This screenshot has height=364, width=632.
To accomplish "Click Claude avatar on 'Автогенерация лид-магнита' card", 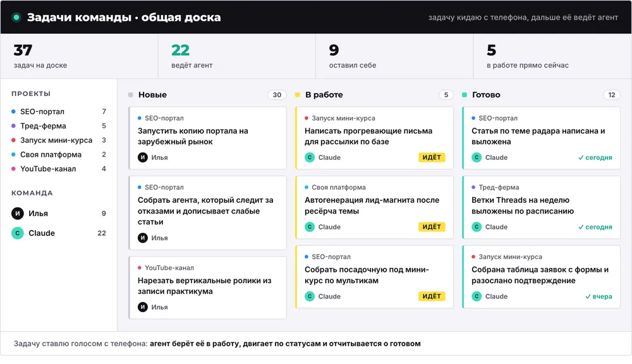I will [310, 227].
